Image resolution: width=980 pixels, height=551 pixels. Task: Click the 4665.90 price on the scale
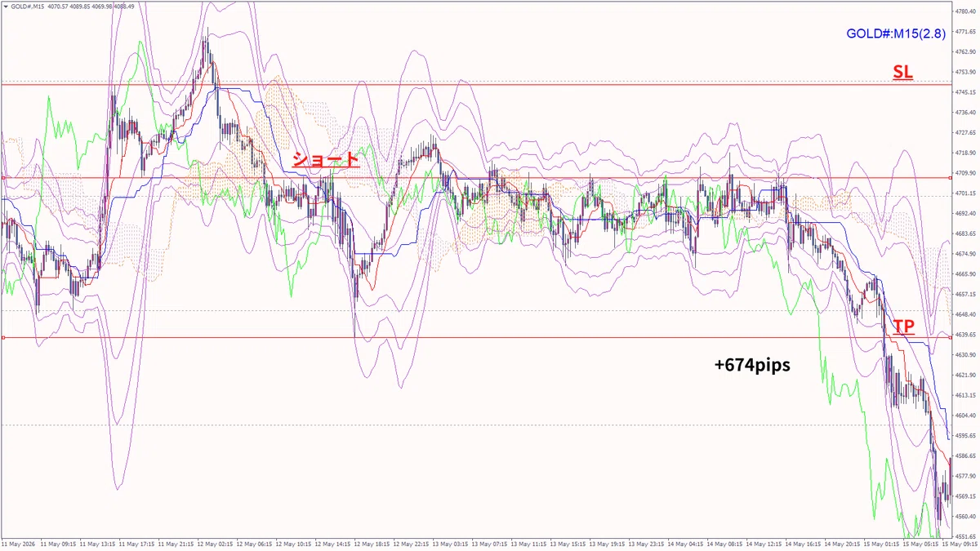pyautogui.click(x=965, y=274)
